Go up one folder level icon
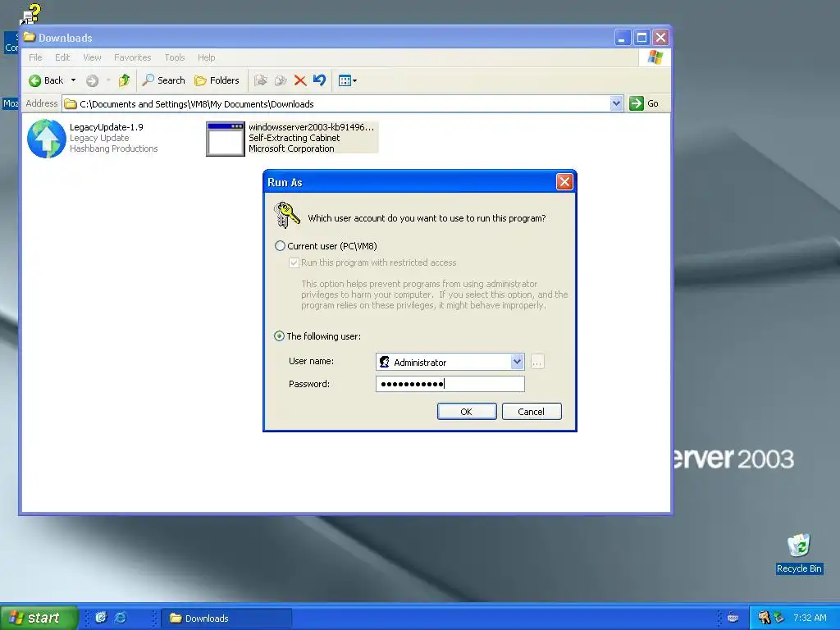840x630 pixels. coord(125,80)
